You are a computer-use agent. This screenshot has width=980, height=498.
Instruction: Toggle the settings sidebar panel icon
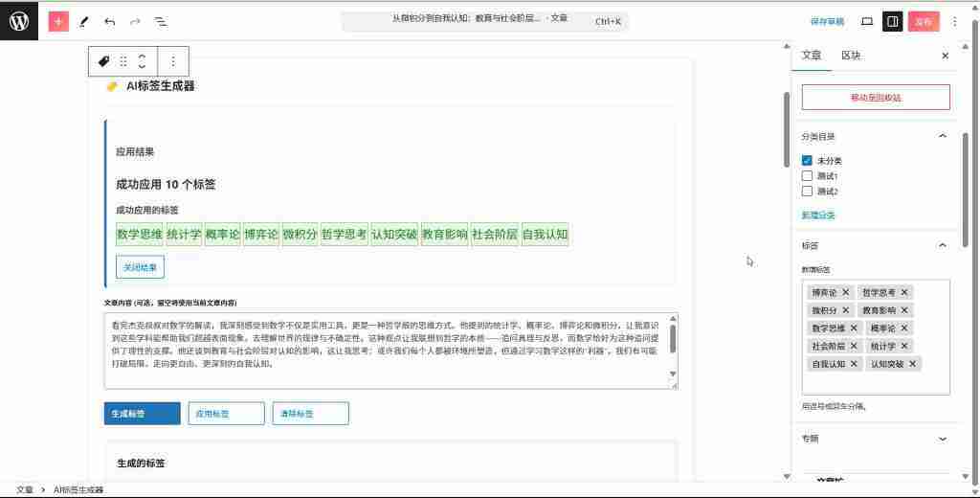tap(893, 21)
